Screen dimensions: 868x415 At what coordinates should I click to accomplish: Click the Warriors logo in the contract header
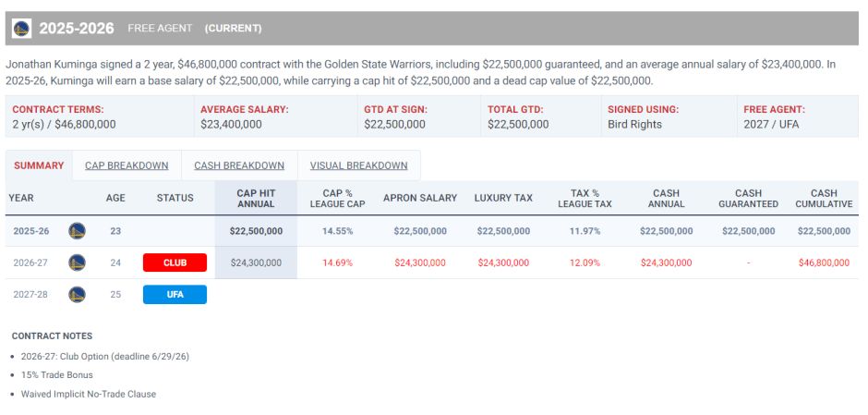21,29
